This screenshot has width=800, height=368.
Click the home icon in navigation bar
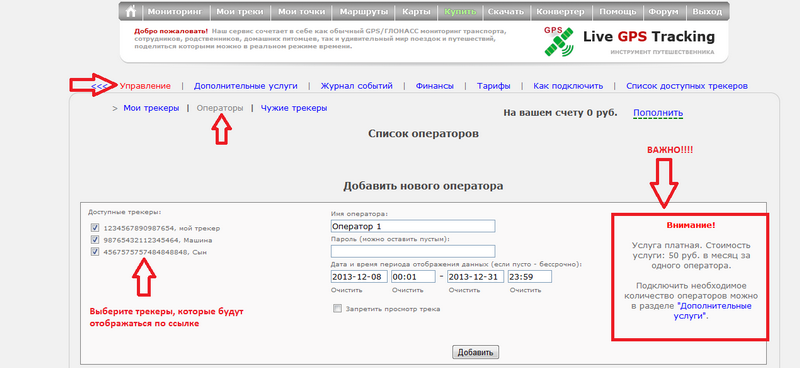pyautogui.click(x=131, y=11)
